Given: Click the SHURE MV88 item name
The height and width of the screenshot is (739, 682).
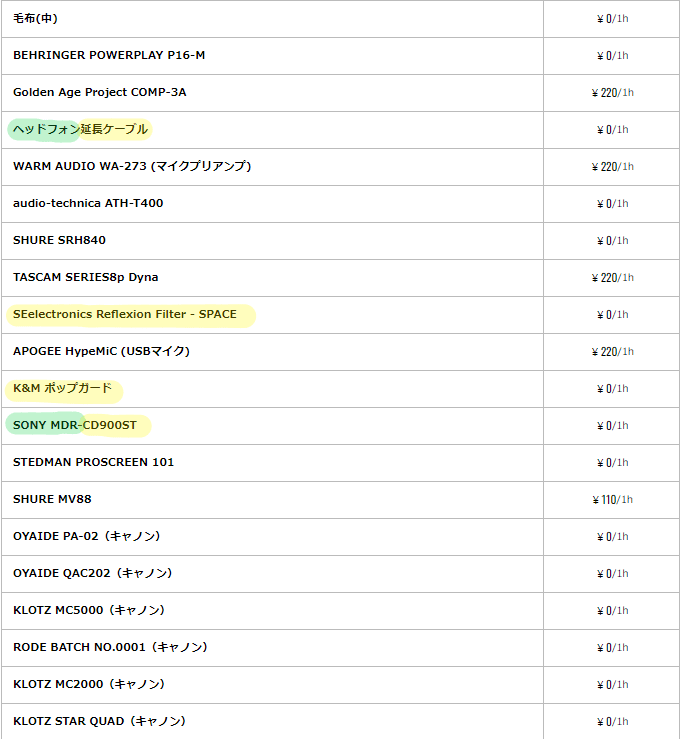Looking at the screenshot, I should (x=52, y=499).
